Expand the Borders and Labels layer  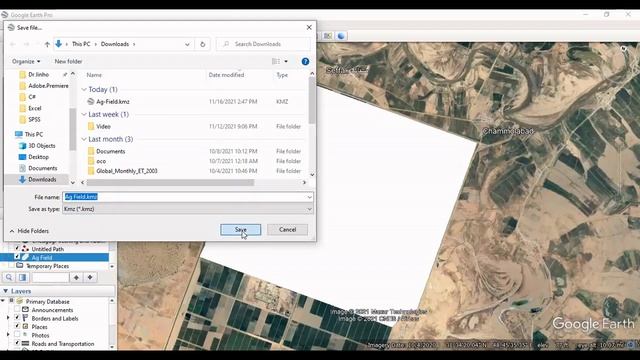pos(8,318)
